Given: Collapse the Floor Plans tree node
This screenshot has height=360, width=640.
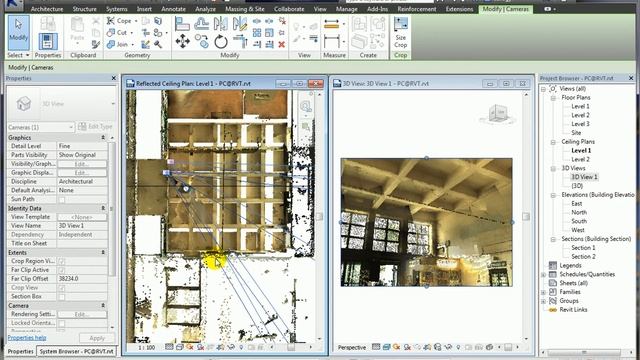Looking at the screenshot, I should pyautogui.click(x=553, y=98).
